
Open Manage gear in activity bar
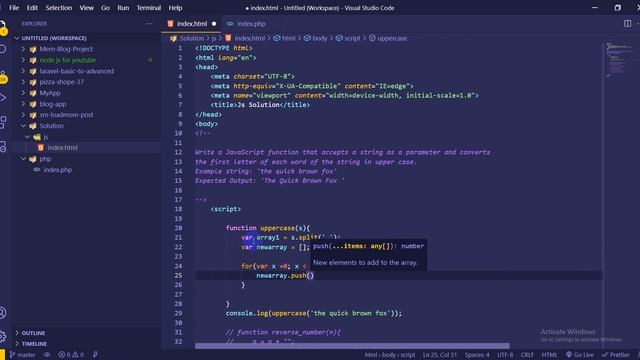[x=3, y=336]
